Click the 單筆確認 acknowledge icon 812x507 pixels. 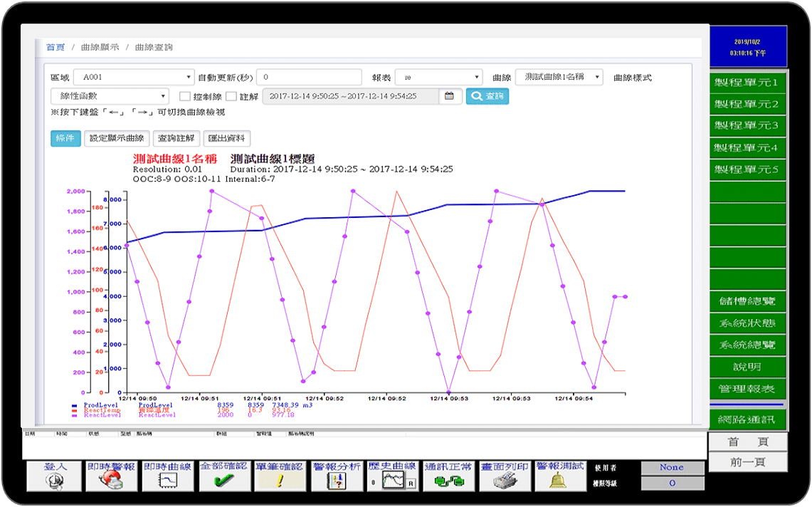pyautogui.click(x=280, y=480)
